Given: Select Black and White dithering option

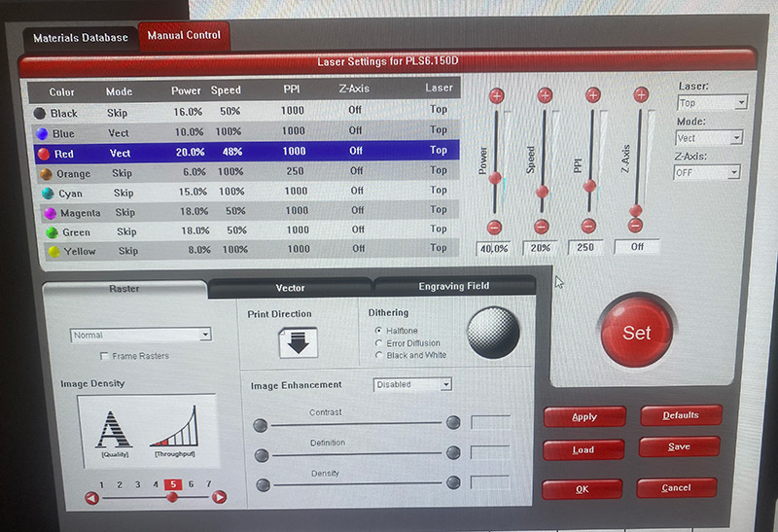Looking at the screenshot, I should [x=378, y=355].
